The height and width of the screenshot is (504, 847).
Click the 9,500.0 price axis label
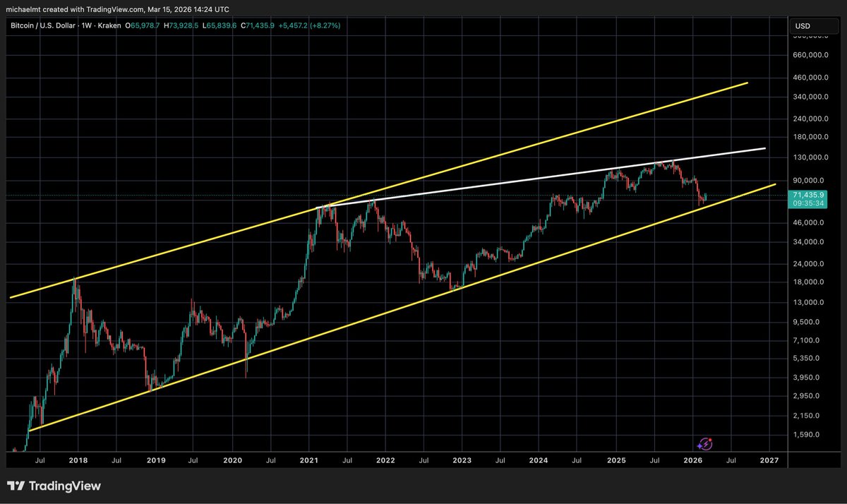807,322
